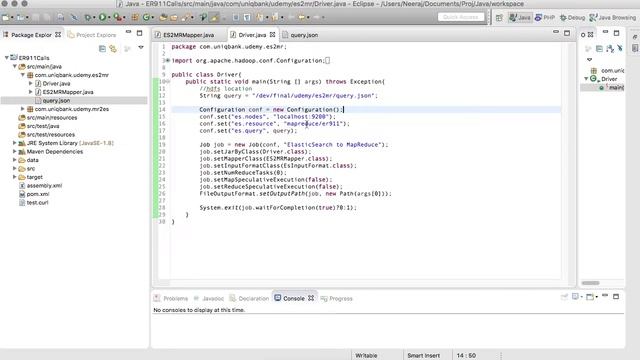Maximize the editor area
The image size is (640, 360).
coord(567,33)
